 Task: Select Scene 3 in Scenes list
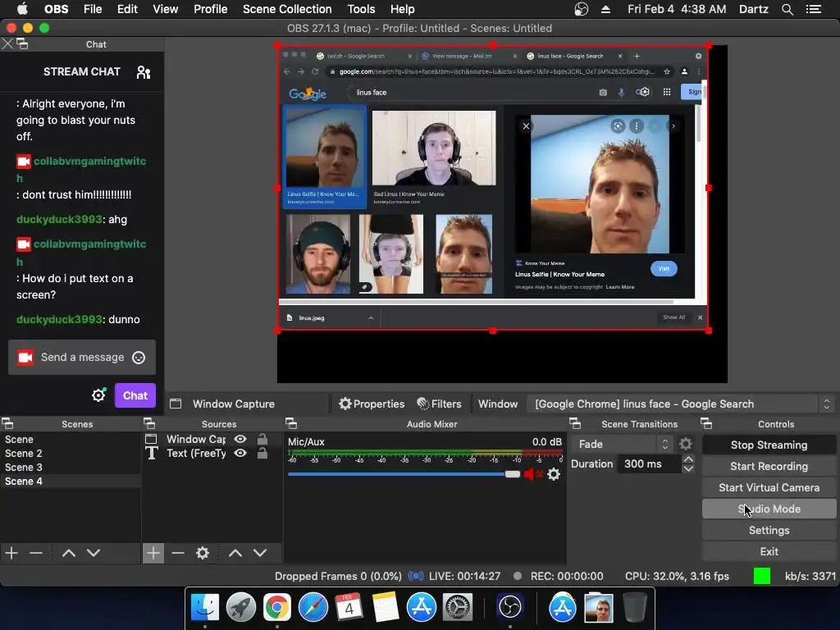pyautogui.click(x=71, y=467)
